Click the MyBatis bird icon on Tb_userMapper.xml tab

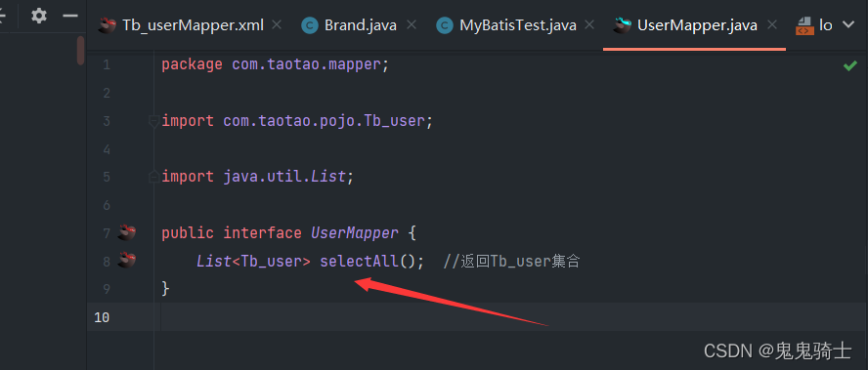[108, 25]
